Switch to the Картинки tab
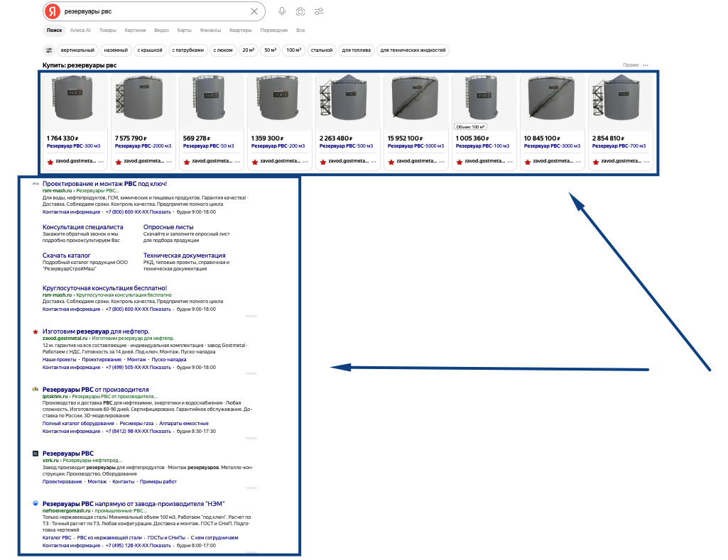728x560 pixels. point(135,30)
